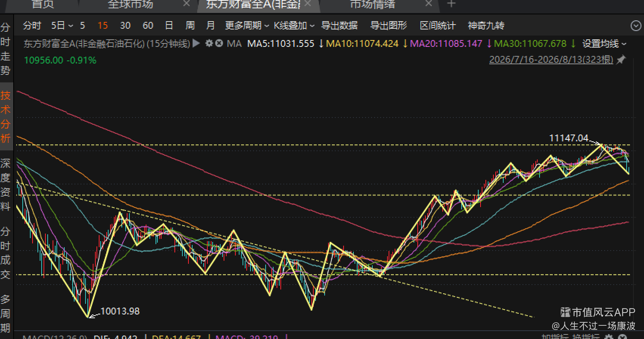This screenshot has width=644, height=339.
Task: Switch to the 市场情绪 tab
Action: 373,4
